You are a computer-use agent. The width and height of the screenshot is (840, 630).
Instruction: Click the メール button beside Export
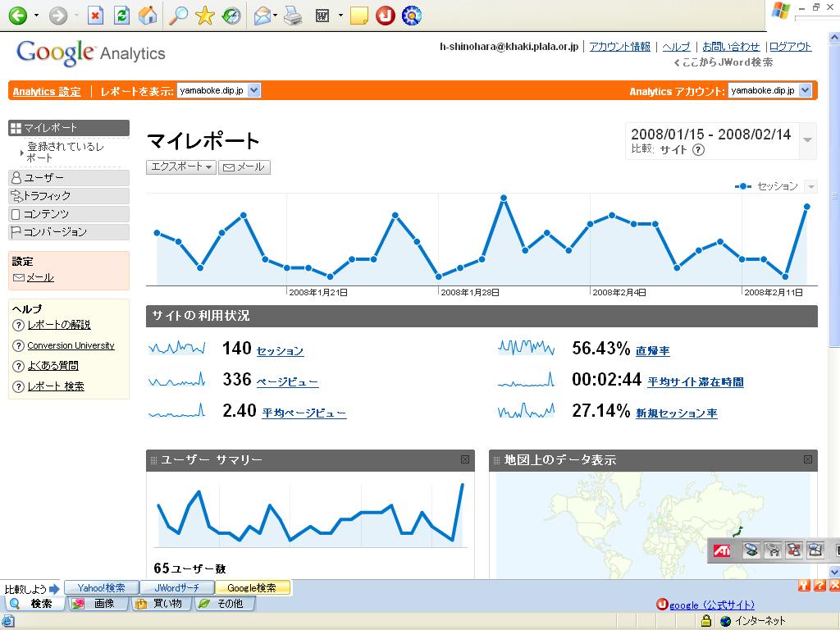[244, 167]
